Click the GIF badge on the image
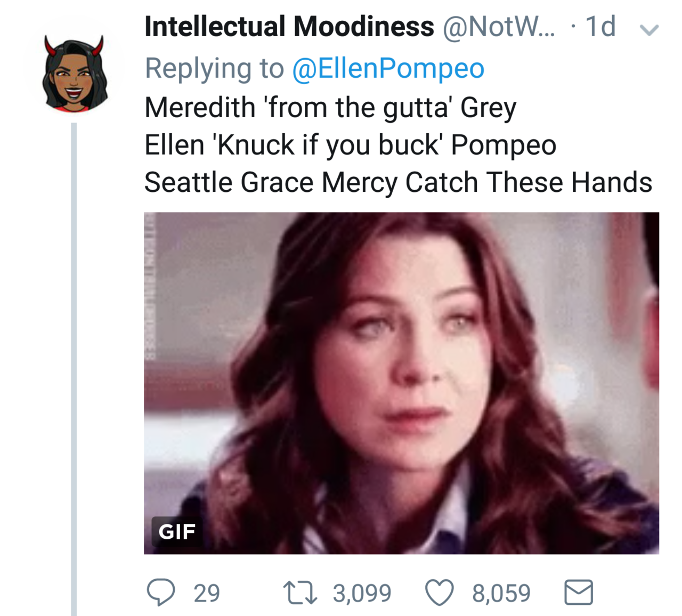Image resolution: width=682 pixels, height=616 pixels. [177, 531]
